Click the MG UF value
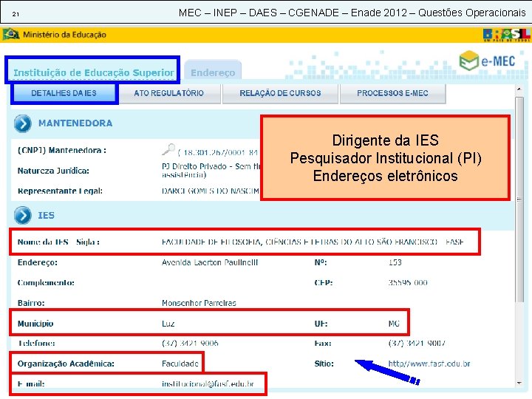The height and width of the screenshot is (399, 532). 394,324
